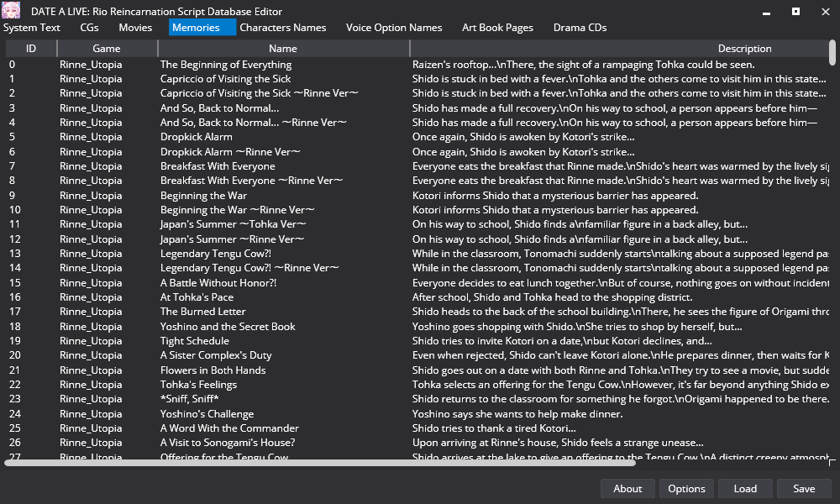Open the System Text tab

32,28
